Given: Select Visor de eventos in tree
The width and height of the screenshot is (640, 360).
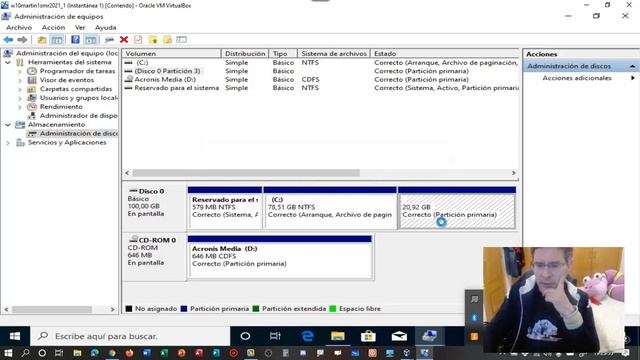Looking at the screenshot, I should tap(67, 80).
